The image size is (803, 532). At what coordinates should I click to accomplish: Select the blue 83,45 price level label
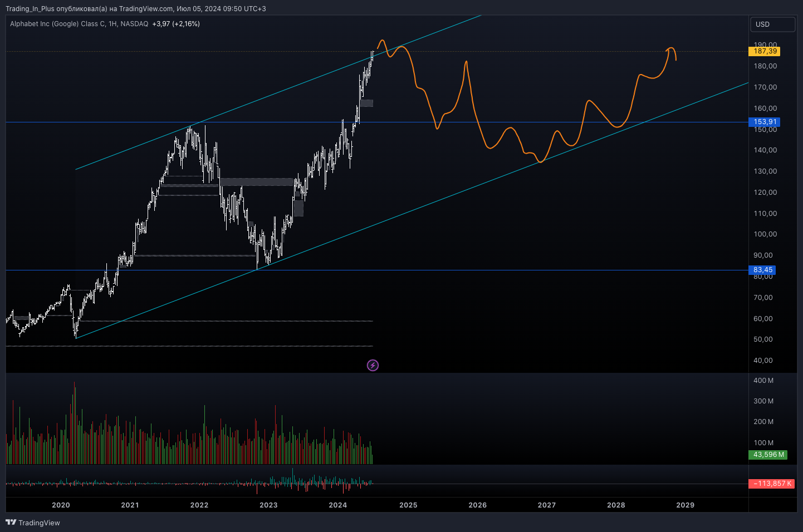coord(762,270)
